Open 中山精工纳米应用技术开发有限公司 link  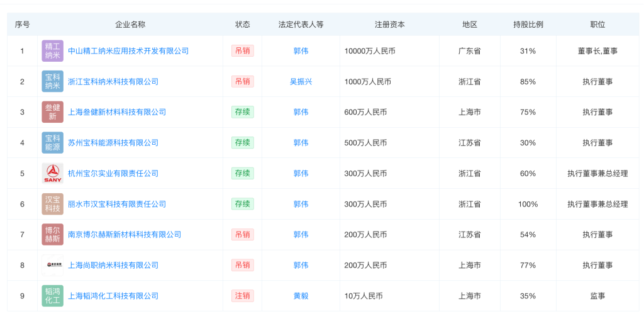128,51
